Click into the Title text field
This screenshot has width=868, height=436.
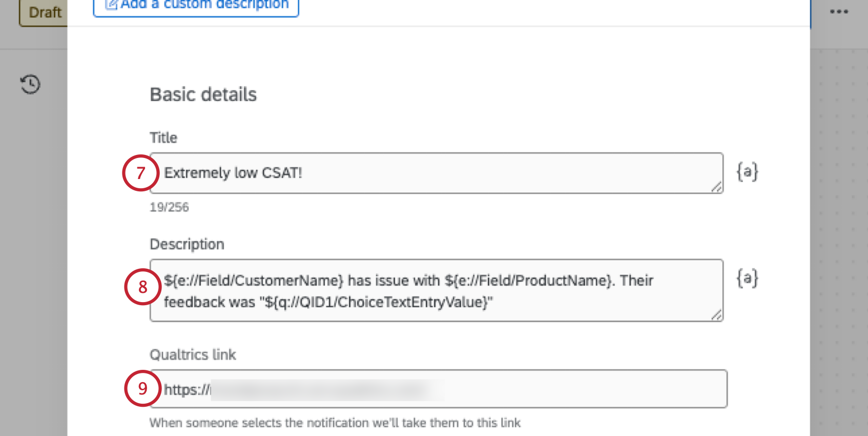point(437,173)
